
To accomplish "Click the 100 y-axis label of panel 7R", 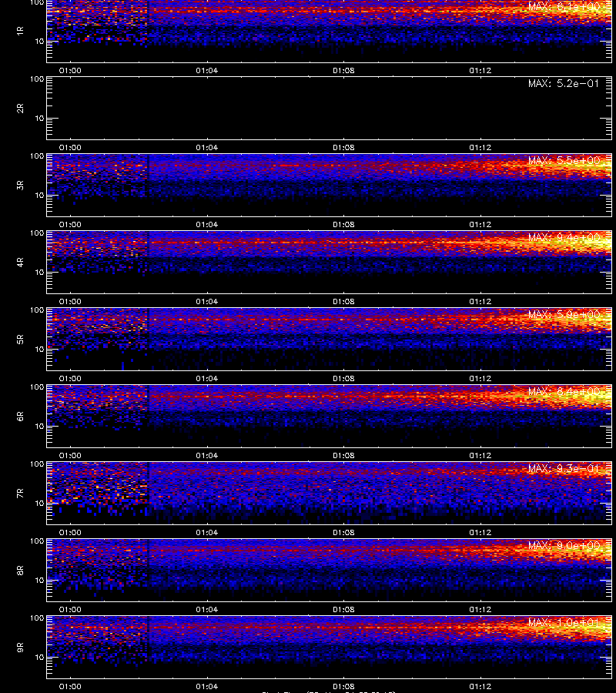I will pos(37,464).
